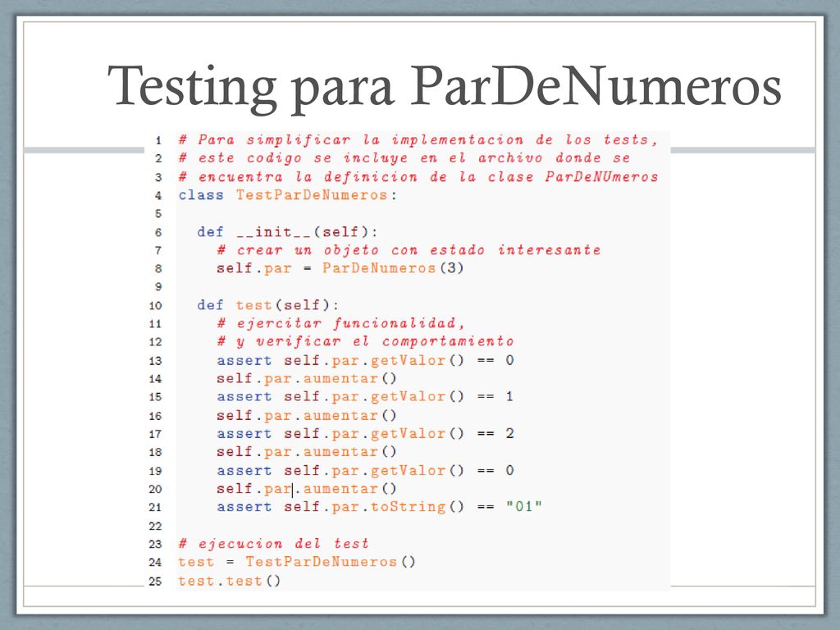Click the "def test(self):" line

pyautogui.click(x=268, y=305)
